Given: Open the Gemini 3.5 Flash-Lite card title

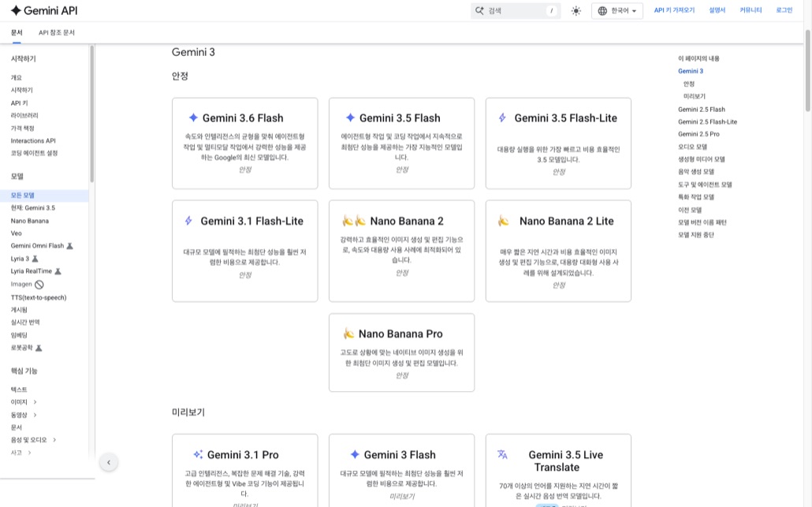Looking at the screenshot, I should click(x=565, y=118).
